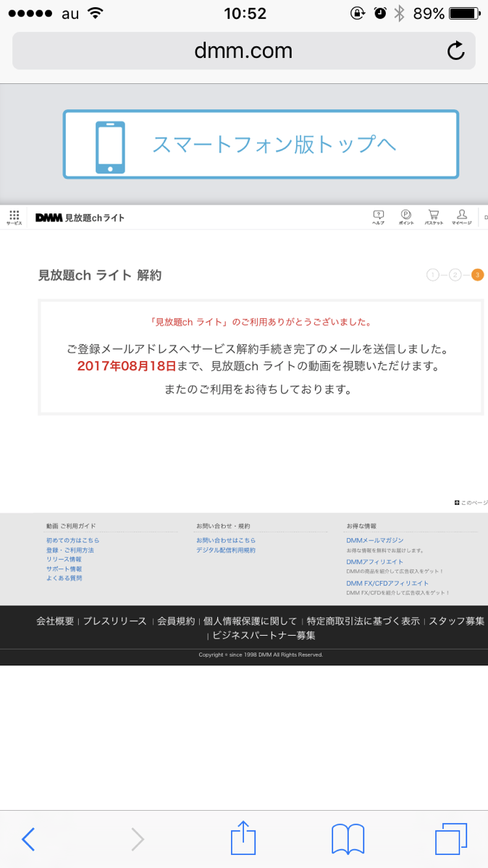Viewport: 488px width, 868px height.
Task: Open リリース情報 link
Action: click(x=64, y=559)
